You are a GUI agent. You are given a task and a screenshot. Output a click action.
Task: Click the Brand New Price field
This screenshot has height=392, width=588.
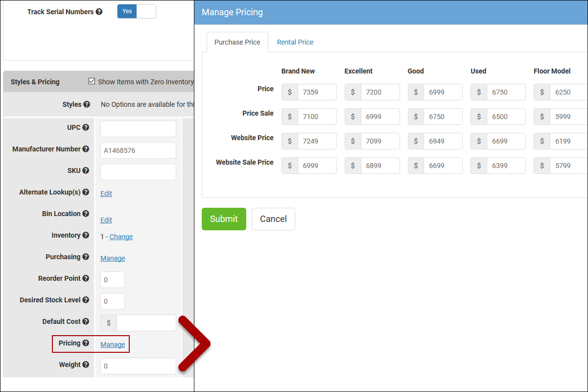(317, 92)
